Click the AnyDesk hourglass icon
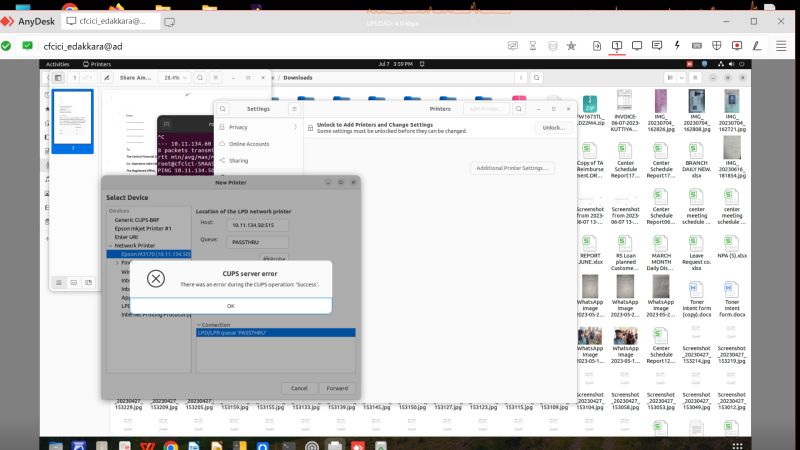This screenshot has height=450, width=800. 533,46
